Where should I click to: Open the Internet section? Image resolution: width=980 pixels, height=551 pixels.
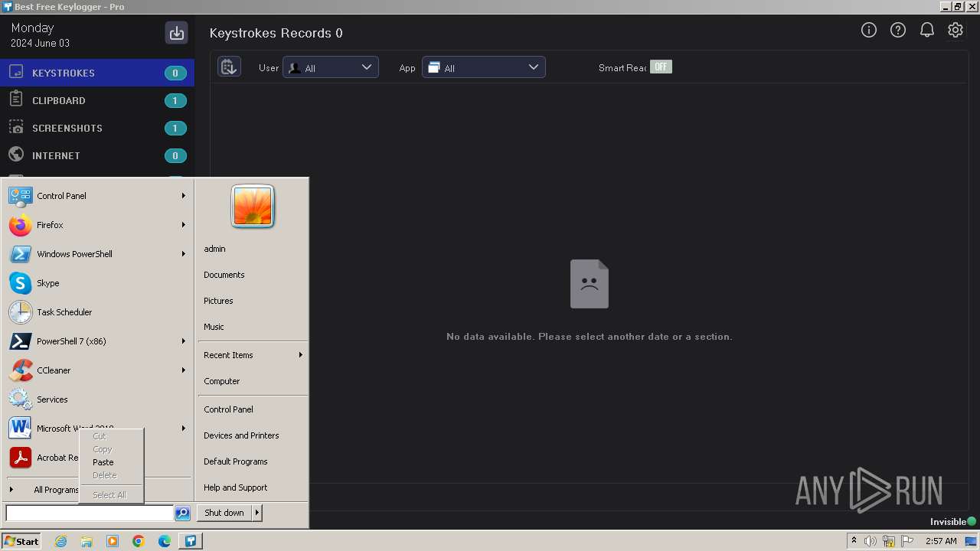tap(97, 155)
